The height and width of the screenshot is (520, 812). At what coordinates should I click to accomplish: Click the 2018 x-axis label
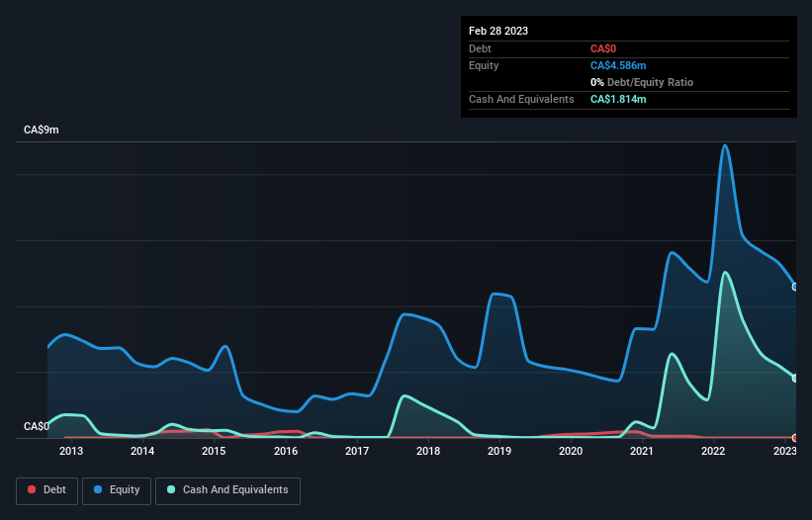coord(428,451)
